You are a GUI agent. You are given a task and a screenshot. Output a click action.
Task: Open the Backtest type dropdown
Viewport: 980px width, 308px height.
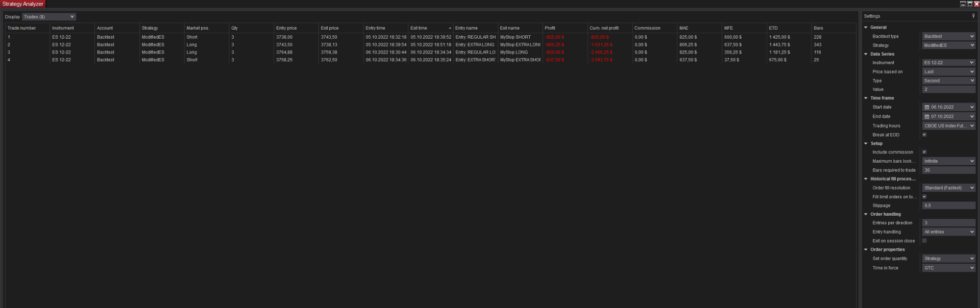[948, 36]
